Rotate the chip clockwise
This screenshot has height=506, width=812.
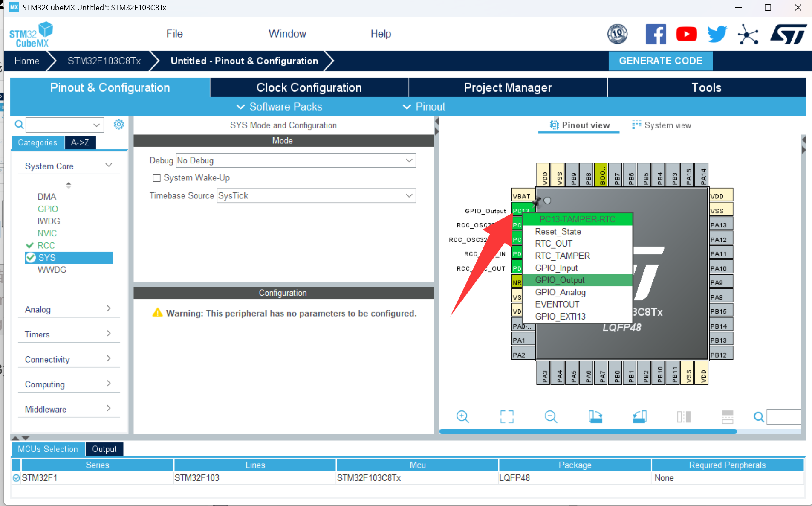click(x=595, y=416)
